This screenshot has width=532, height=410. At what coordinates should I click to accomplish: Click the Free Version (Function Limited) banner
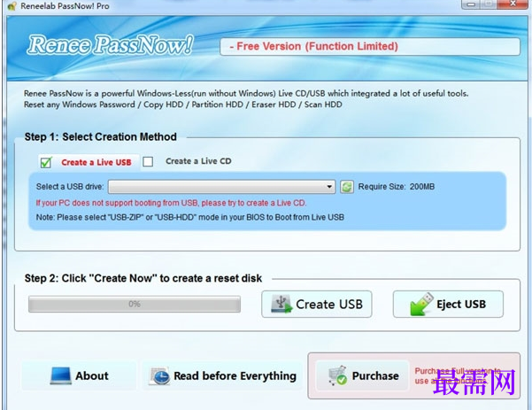370,47
